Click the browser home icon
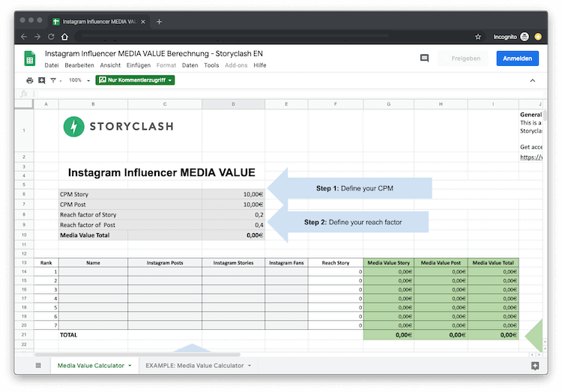 [64, 37]
